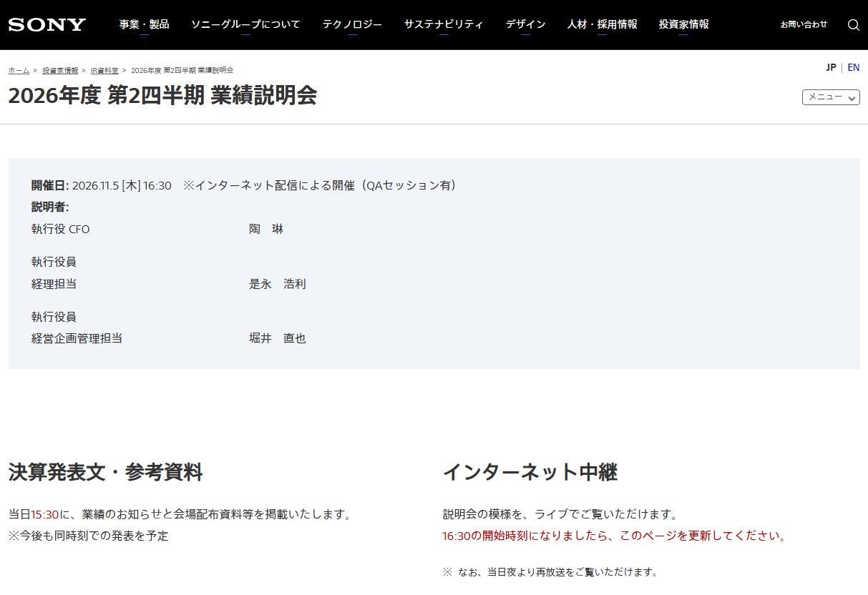
Task: Click the breadcrumb text 2026年度 第2四半期 業績説明会
Action: pyautogui.click(x=182, y=70)
